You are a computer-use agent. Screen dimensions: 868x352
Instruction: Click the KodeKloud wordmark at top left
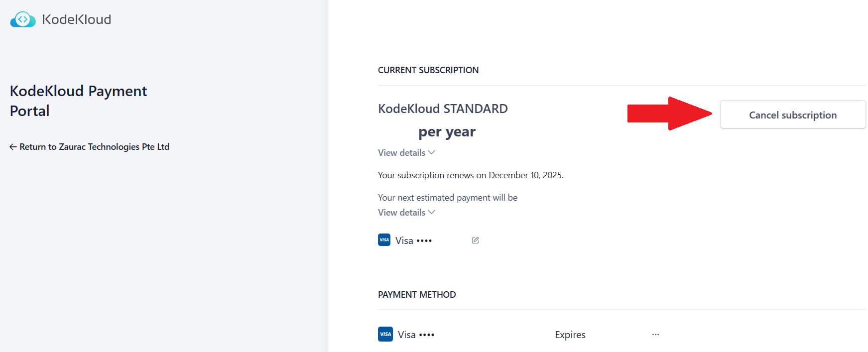[76, 19]
